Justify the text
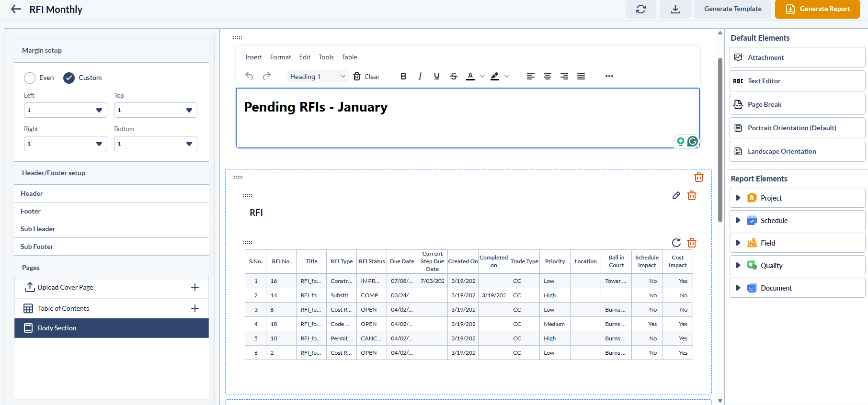Screen dimensions: 868x405 click(581, 76)
